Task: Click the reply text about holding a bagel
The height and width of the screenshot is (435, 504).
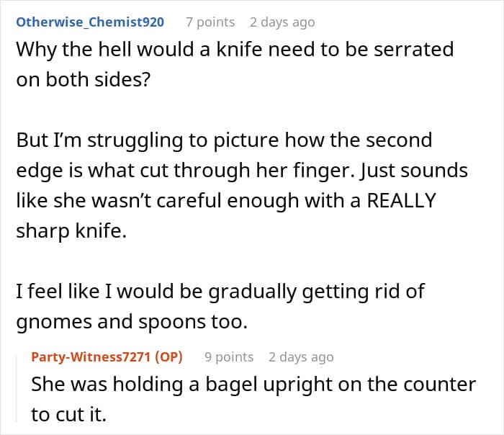Action: (253, 400)
